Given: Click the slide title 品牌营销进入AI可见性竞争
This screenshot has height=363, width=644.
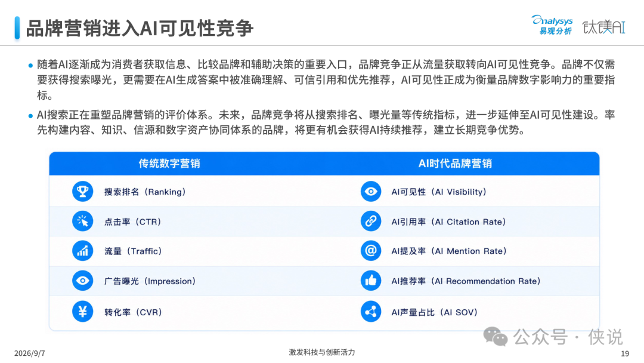Looking at the screenshot, I should (139, 29).
